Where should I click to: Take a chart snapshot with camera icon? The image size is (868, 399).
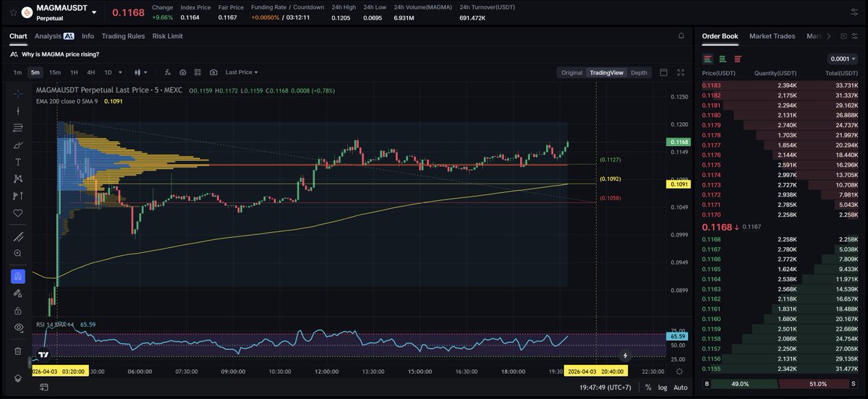coord(213,72)
